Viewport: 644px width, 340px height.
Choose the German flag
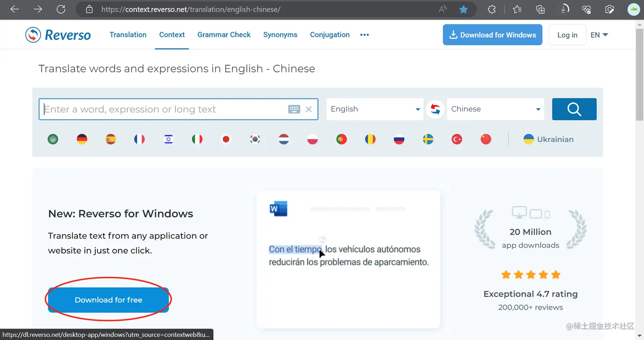point(82,139)
